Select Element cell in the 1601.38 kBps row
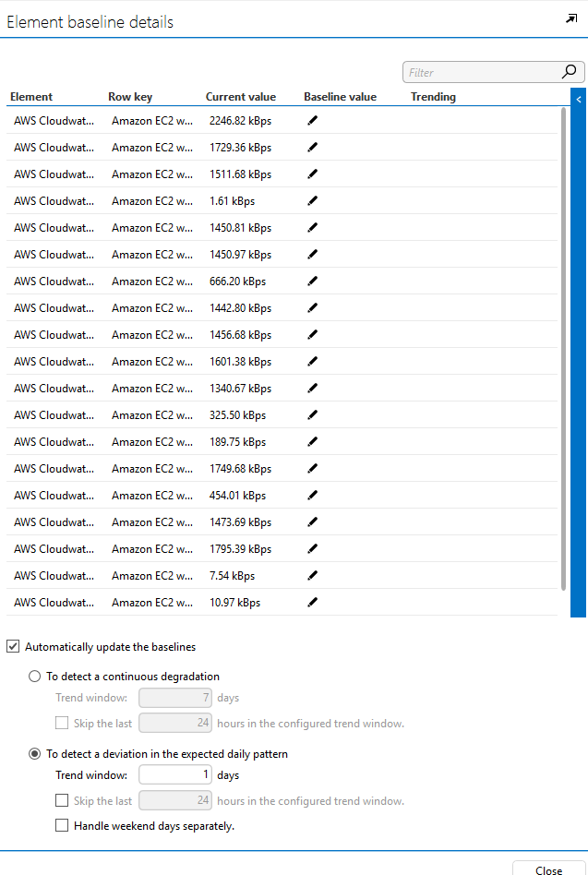The image size is (588, 875). pyautogui.click(x=54, y=362)
